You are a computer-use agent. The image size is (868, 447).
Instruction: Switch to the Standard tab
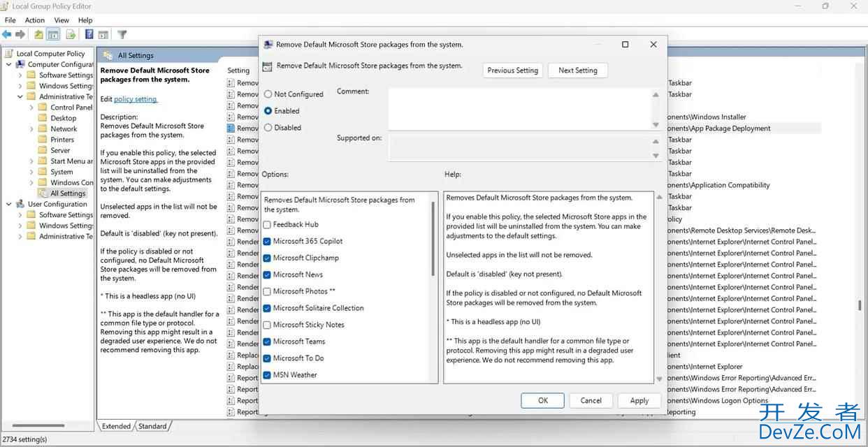152,426
